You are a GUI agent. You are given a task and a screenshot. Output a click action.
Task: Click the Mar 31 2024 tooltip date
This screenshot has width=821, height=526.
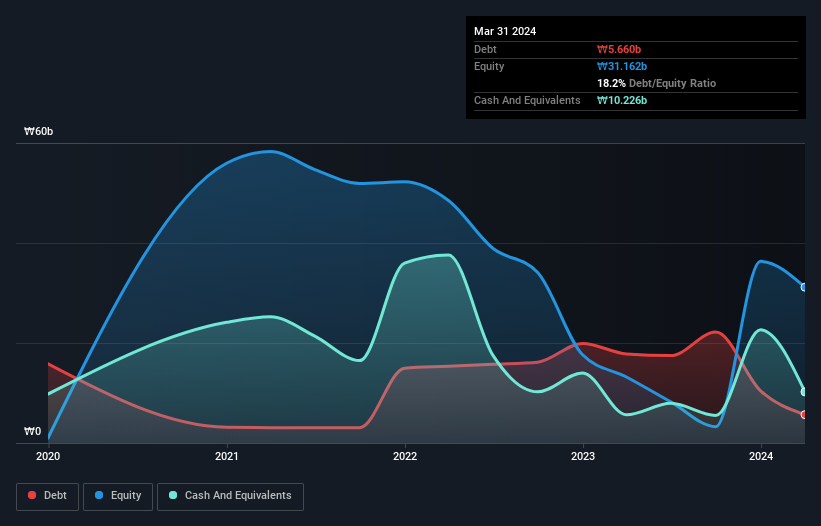click(x=505, y=31)
